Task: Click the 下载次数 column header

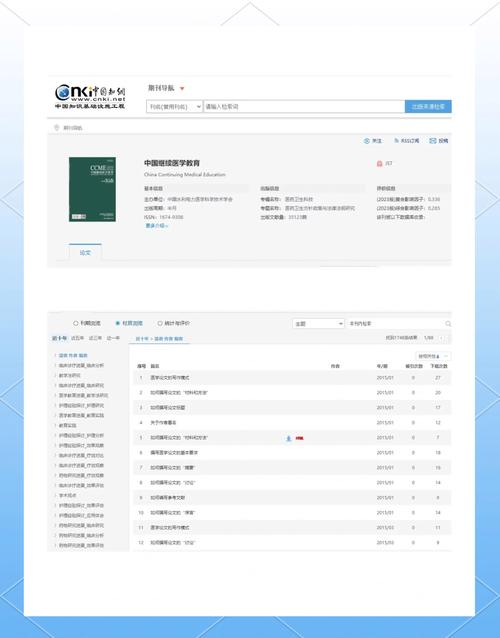Action: pyautogui.click(x=439, y=366)
